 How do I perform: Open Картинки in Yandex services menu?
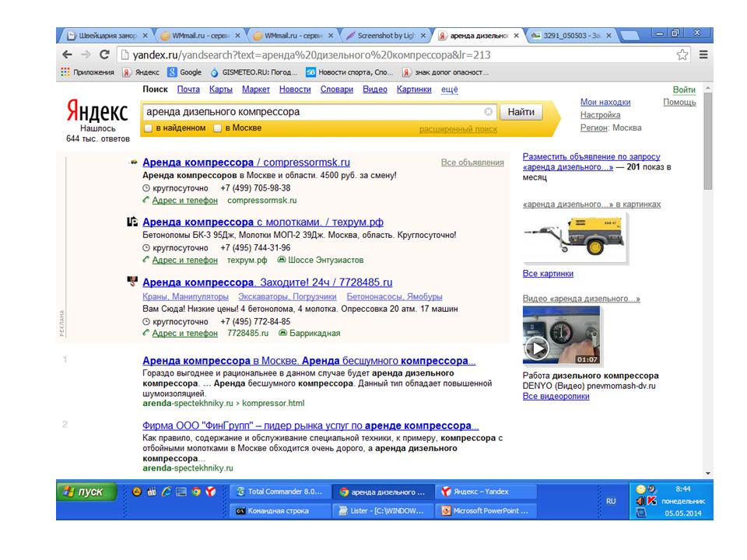(x=414, y=89)
